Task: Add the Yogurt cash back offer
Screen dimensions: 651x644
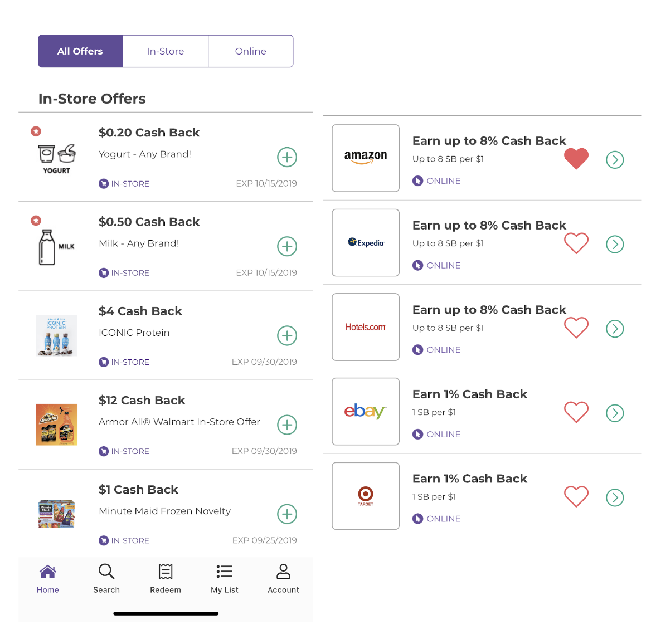Action: [287, 157]
